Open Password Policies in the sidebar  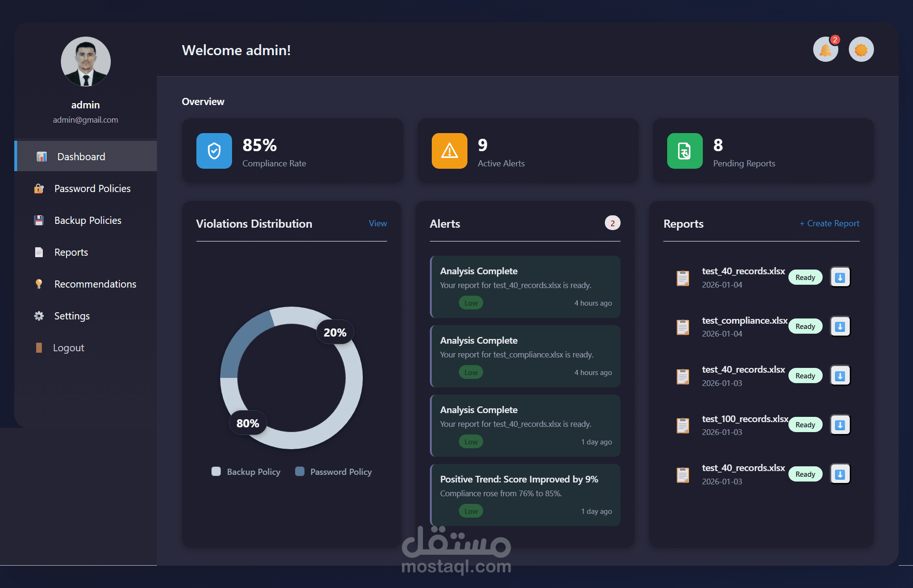[92, 189]
